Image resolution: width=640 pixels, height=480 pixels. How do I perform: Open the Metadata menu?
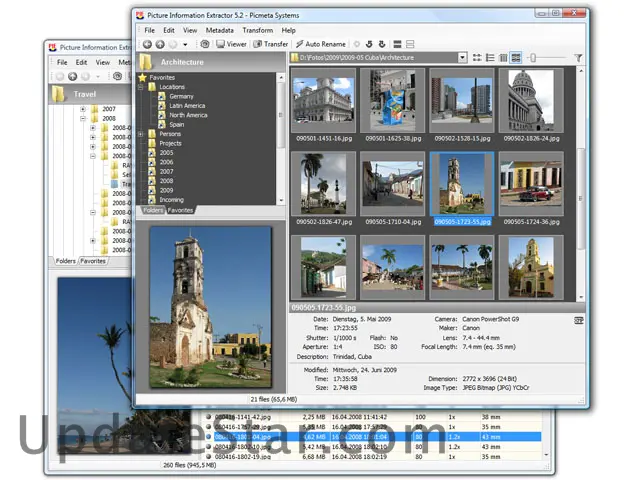point(220,31)
